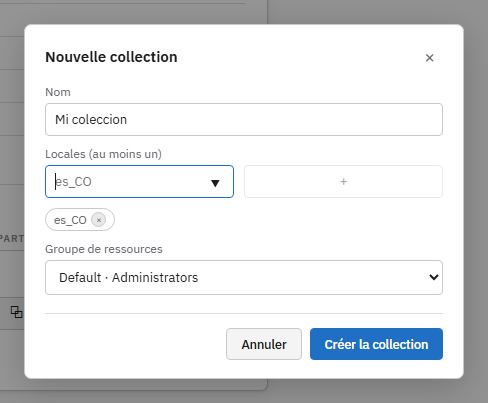Image resolution: width=488 pixels, height=403 pixels.
Task: Click Créer la collection button
Action: 376,344
